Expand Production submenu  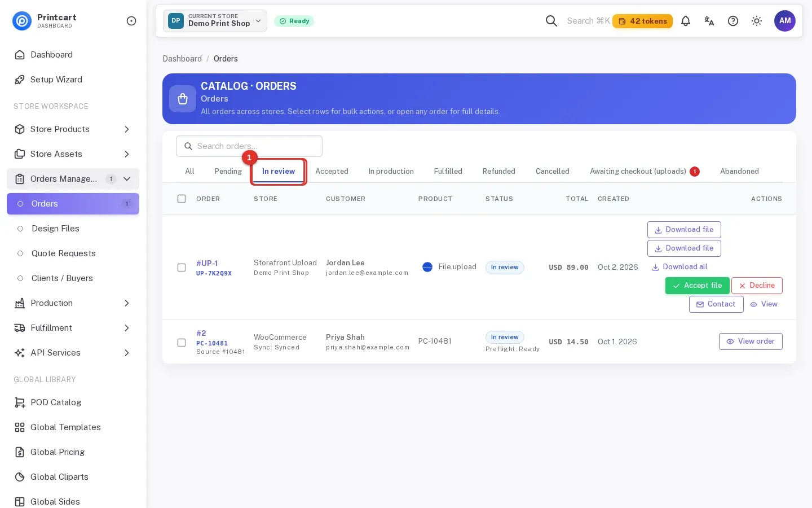(73, 303)
